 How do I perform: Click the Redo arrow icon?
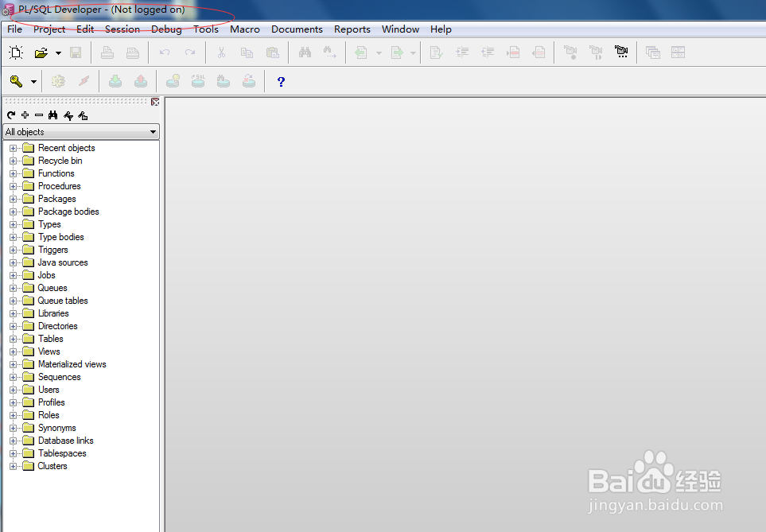point(190,52)
